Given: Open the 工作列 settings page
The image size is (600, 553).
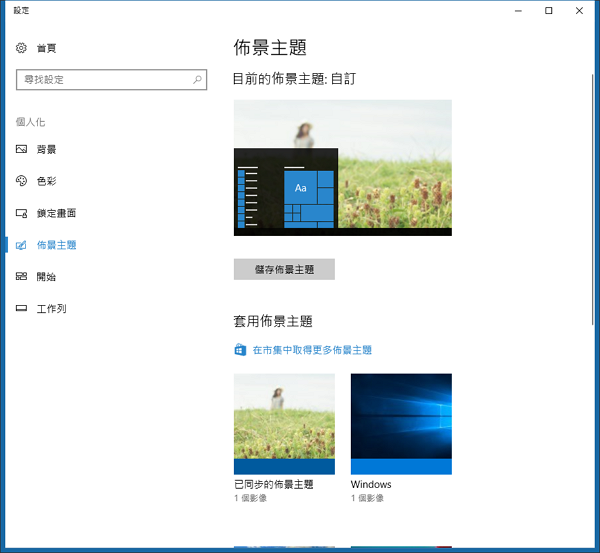Looking at the screenshot, I should 51,308.
